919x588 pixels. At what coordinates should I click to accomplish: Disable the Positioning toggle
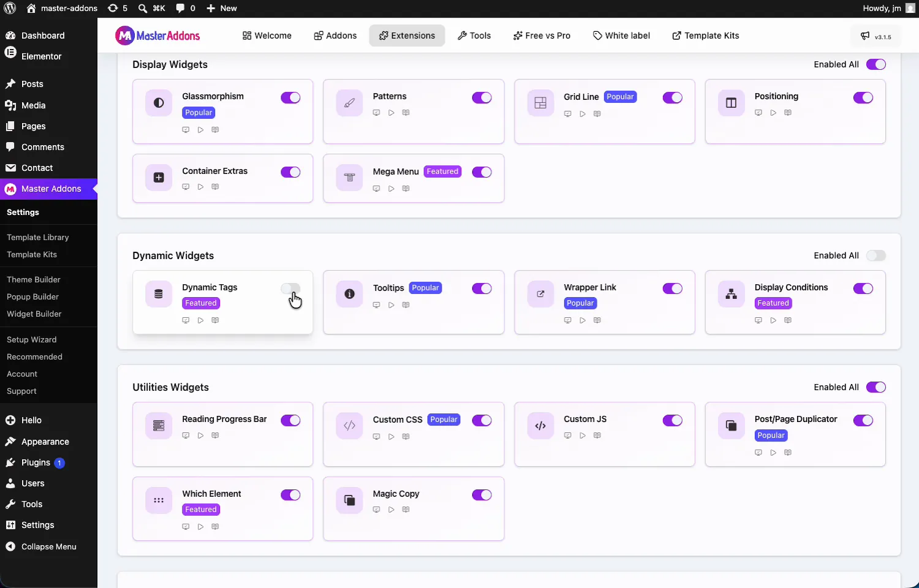pyautogui.click(x=863, y=97)
